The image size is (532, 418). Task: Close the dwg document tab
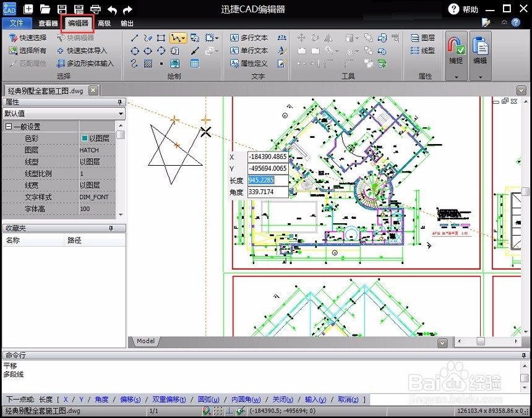tap(93, 90)
